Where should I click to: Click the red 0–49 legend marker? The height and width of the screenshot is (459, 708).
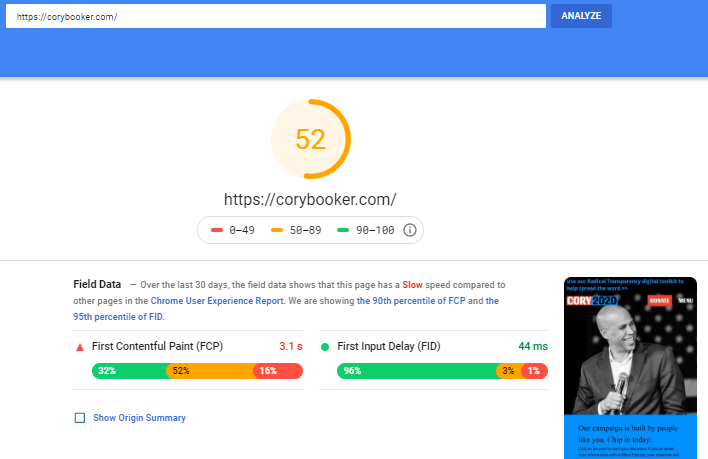[x=217, y=230]
